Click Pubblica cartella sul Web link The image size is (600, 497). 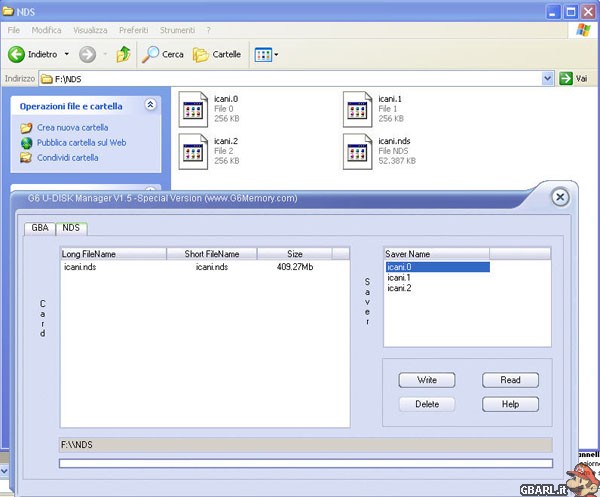tap(81, 143)
